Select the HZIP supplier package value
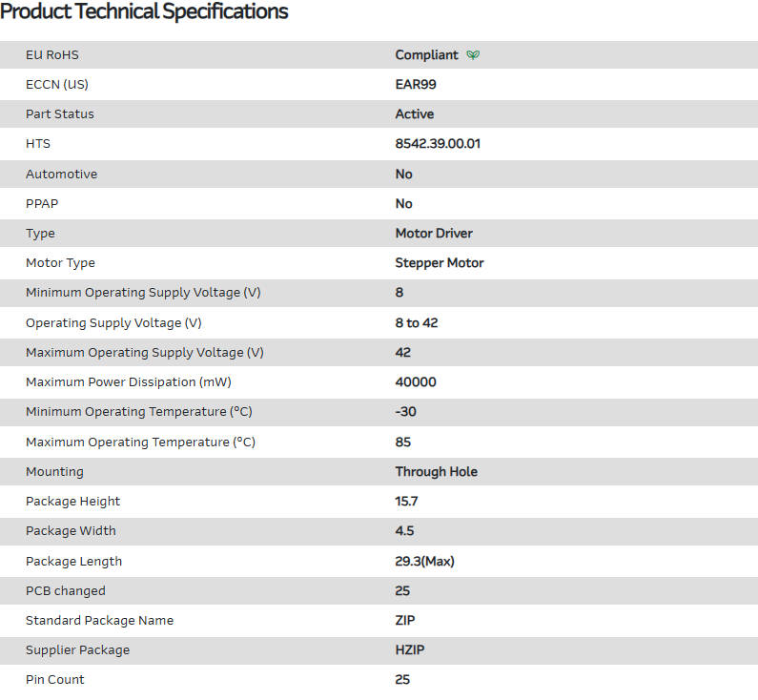Viewport: 758px width, 700px height. point(410,650)
